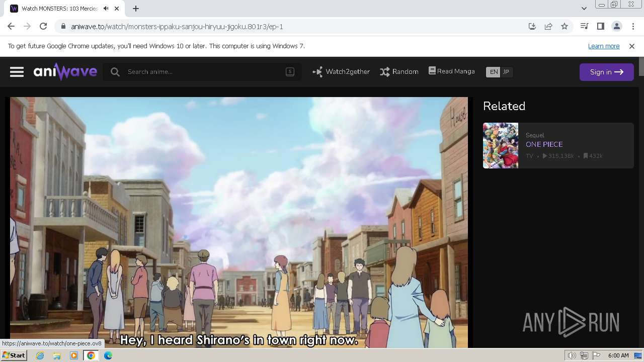This screenshot has height=362, width=644.
Task: Open the Learn more link
Action: (604, 46)
